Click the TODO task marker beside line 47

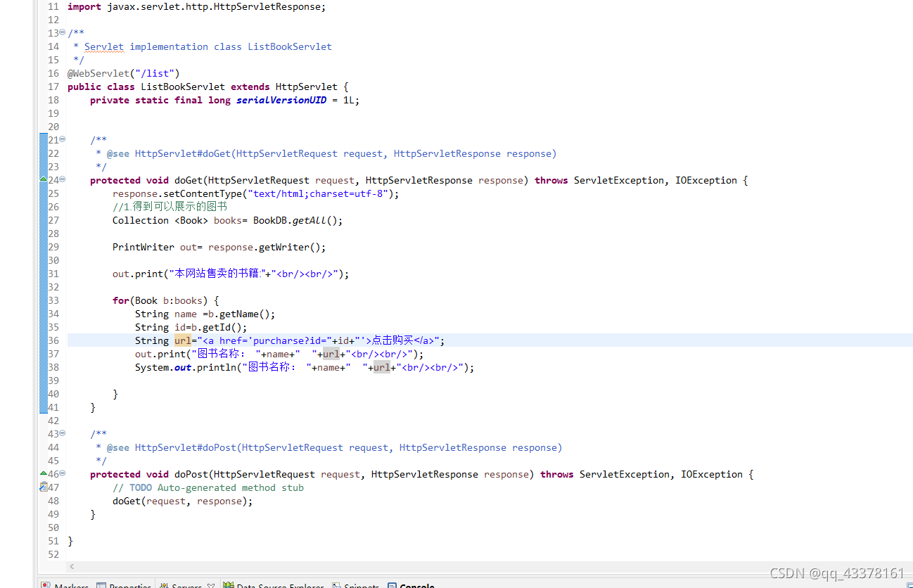(x=44, y=487)
